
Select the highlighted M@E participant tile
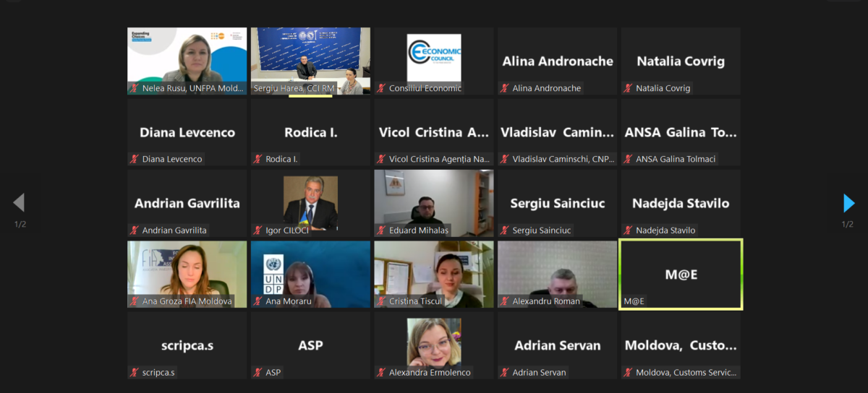(x=681, y=275)
